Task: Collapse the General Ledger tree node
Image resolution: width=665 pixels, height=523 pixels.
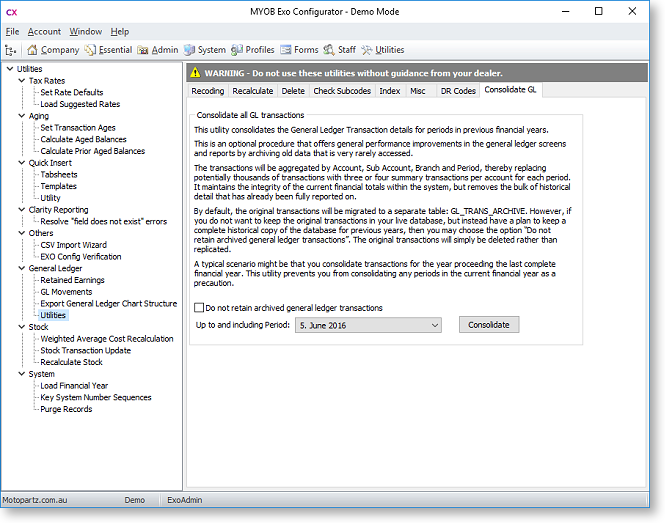Action: (22, 268)
